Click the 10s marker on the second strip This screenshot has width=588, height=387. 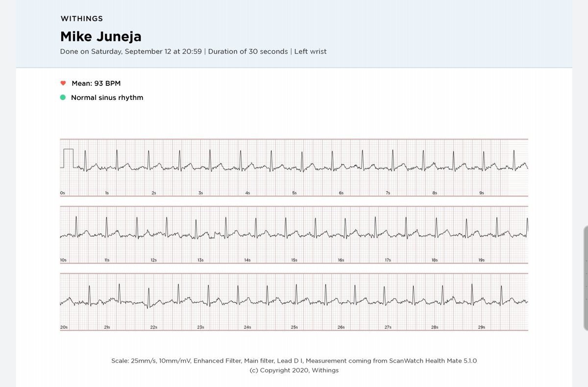click(64, 260)
